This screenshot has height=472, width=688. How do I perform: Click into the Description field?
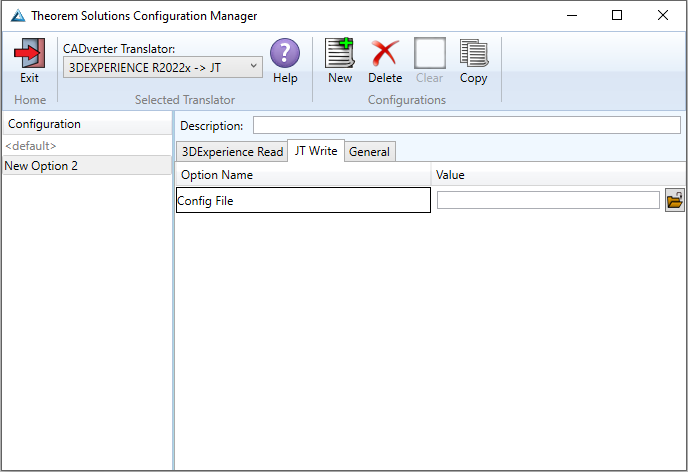tap(467, 125)
